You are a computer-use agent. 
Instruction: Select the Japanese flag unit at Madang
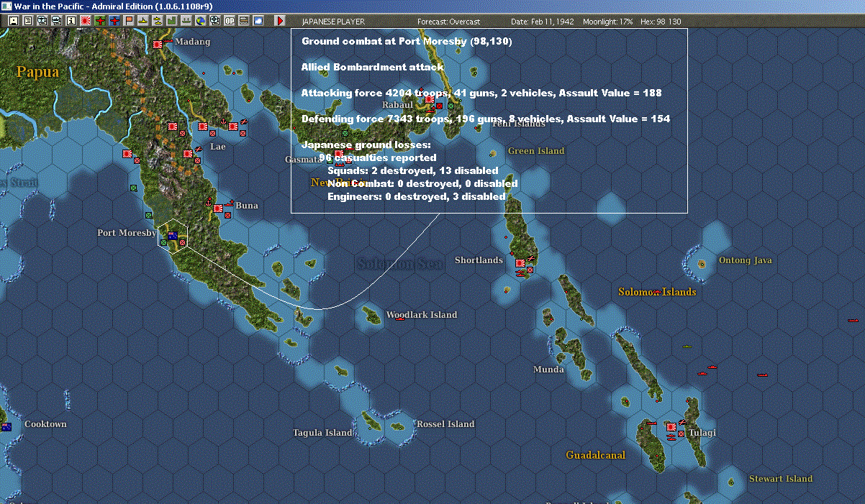tap(158, 45)
